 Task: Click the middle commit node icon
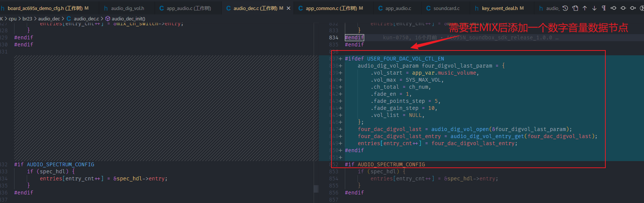[623, 8]
